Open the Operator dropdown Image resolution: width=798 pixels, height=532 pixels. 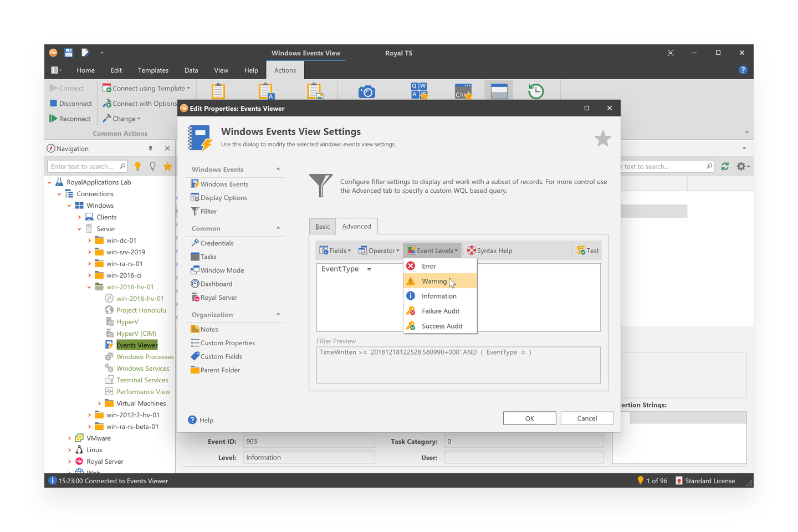[x=378, y=250]
